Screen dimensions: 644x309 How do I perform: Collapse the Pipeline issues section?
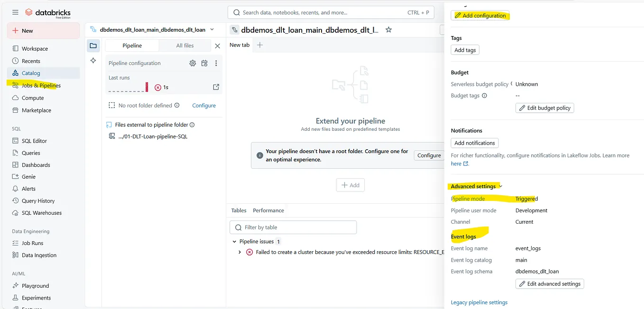(x=234, y=242)
